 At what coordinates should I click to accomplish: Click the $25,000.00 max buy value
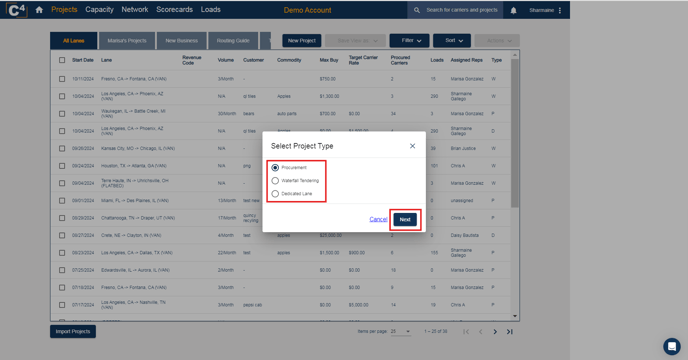(x=330, y=235)
